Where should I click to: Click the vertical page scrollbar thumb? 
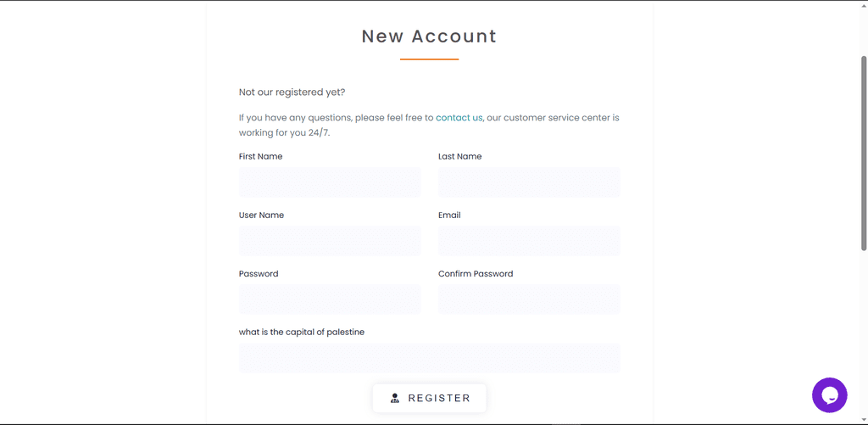(864, 153)
